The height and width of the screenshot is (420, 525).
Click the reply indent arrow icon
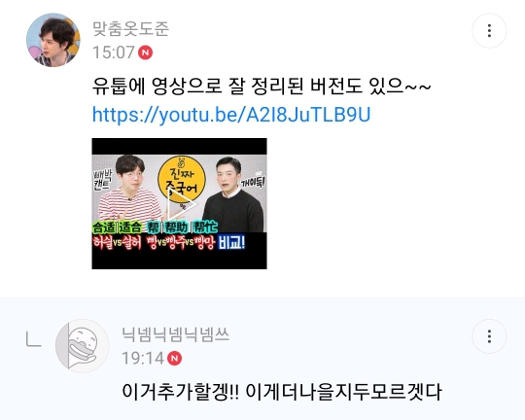coord(33,339)
